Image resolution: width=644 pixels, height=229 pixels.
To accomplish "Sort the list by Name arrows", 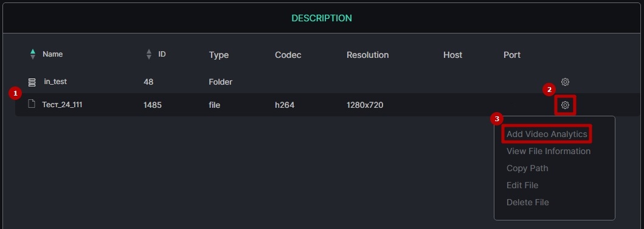I will pyautogui.click(x=33, y=54).
